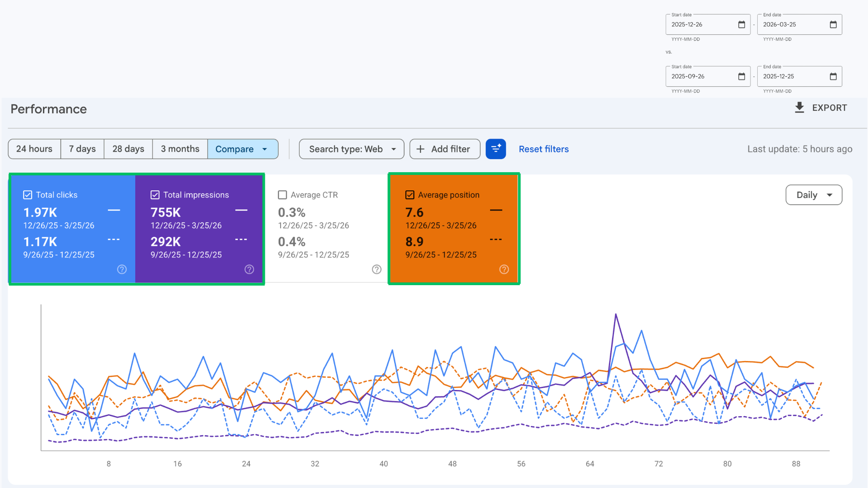Click the 2025-09-26 start date field

point(708,76)
